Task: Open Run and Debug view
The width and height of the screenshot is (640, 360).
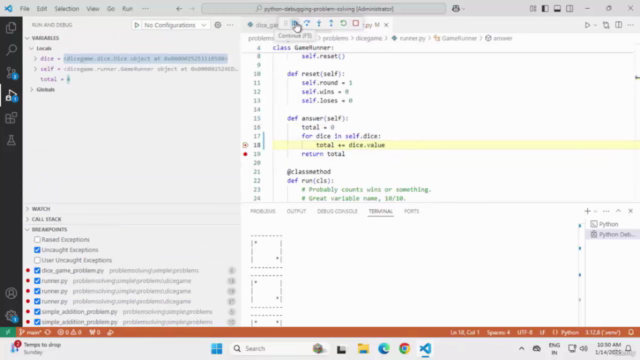Action: click(11, 96)
